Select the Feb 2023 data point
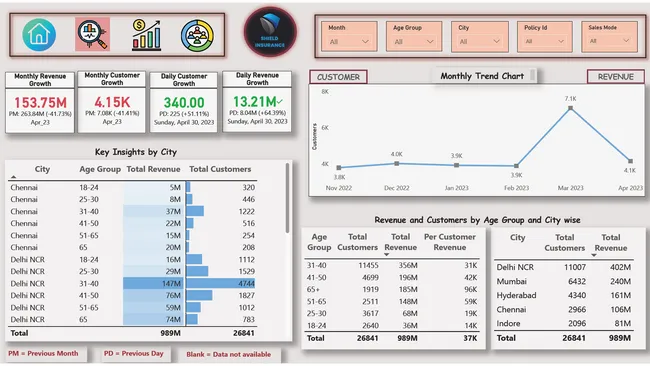Image resolution: width=650 pixels, height=366 pixels. pyautogui.click(x=516, y=166)
